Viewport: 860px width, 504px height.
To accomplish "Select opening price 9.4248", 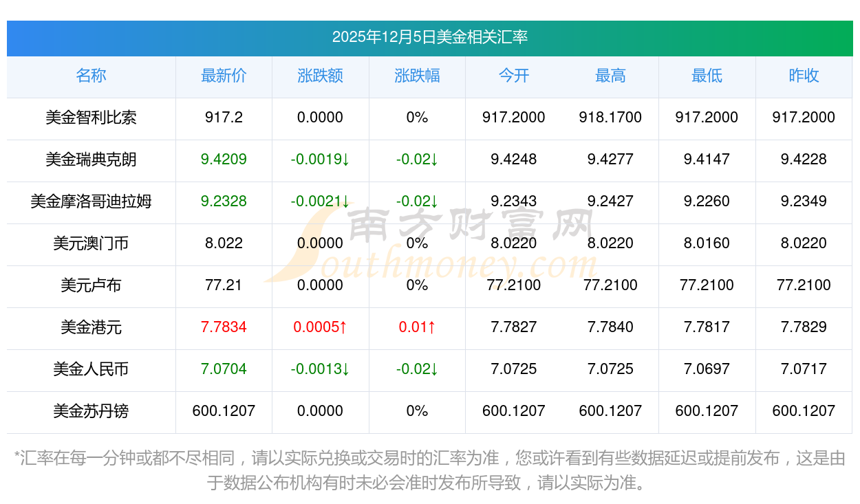I will 514,160.
